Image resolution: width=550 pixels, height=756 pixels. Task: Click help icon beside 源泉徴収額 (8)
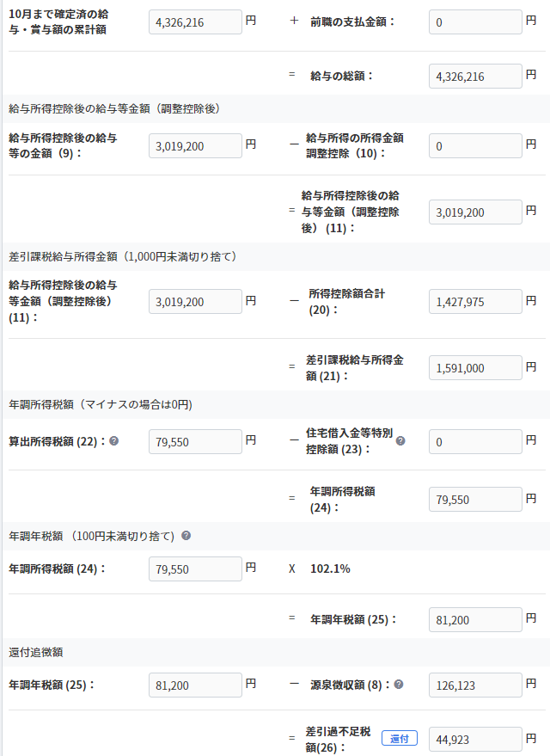[398, 684]
